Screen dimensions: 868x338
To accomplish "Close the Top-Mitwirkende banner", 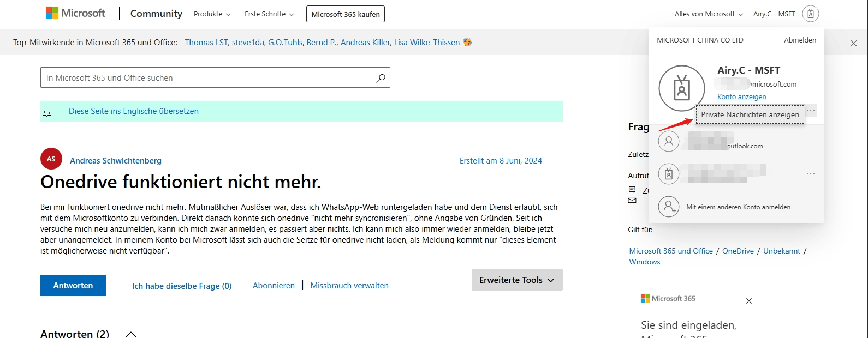I will (x=854, y=43).
